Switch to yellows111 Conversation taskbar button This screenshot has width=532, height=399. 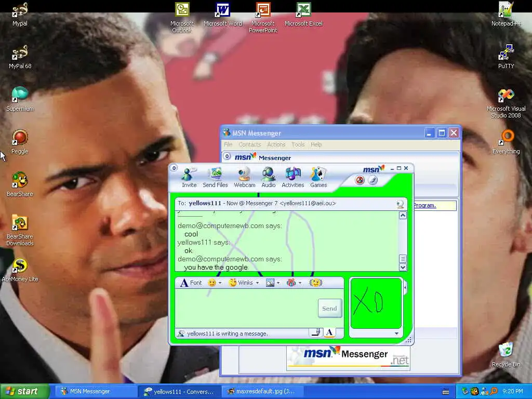point(179,391)
